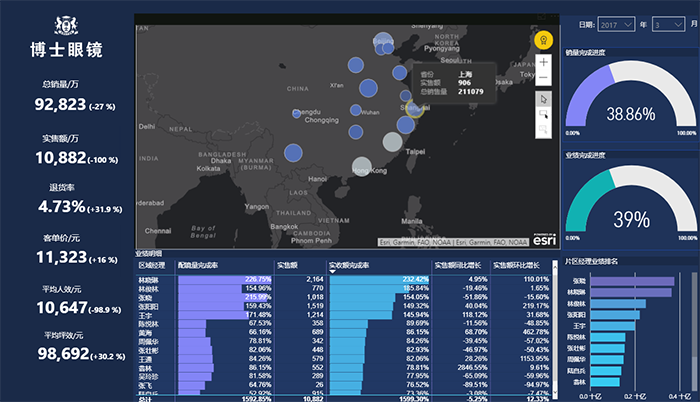This screenshot has width=700, height=402.
Task: Click the highlighted Shanghai bubble on map
Action: (412, 106)
